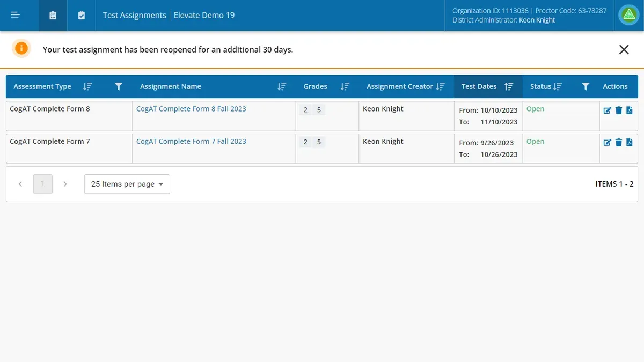Click grade 5 chip in Form 8 row

pos(319,110)
